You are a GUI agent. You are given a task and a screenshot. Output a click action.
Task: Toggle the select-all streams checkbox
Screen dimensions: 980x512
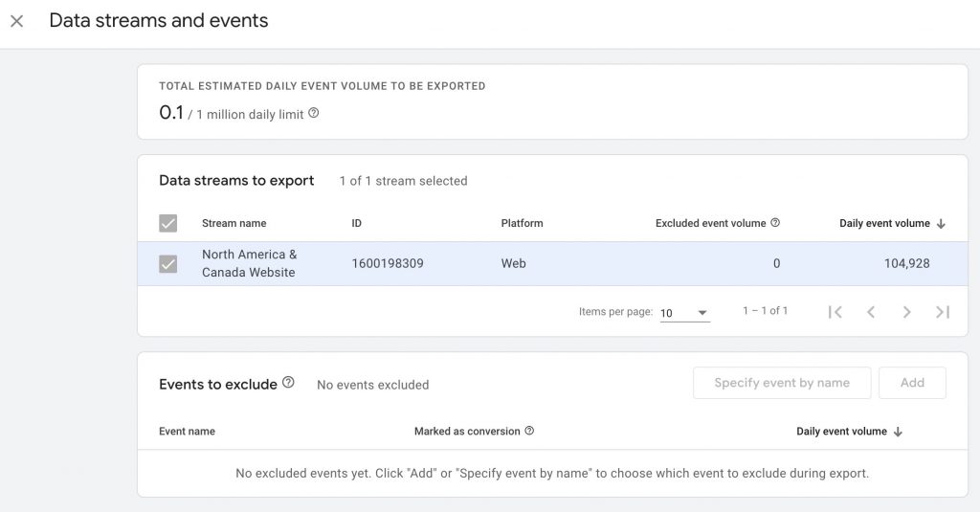click(x=168, y=223)
